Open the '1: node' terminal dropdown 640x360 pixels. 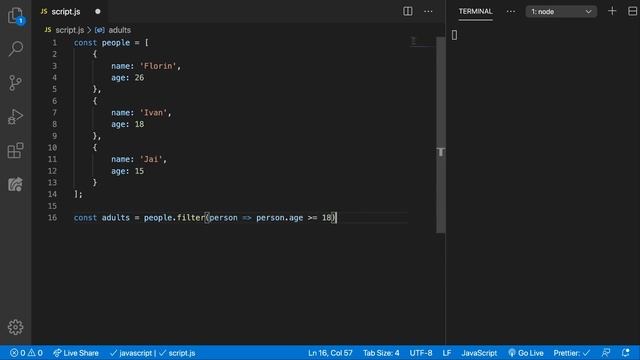point(561,11)
